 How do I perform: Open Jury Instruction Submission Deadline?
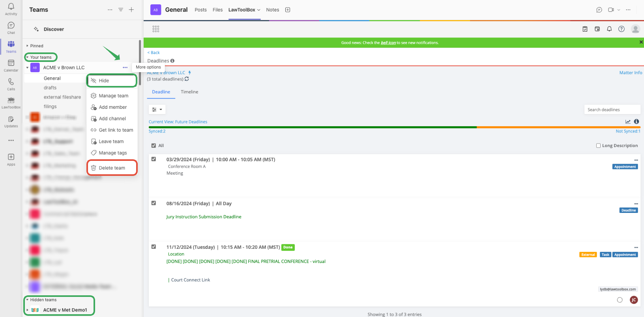(204, 217)
